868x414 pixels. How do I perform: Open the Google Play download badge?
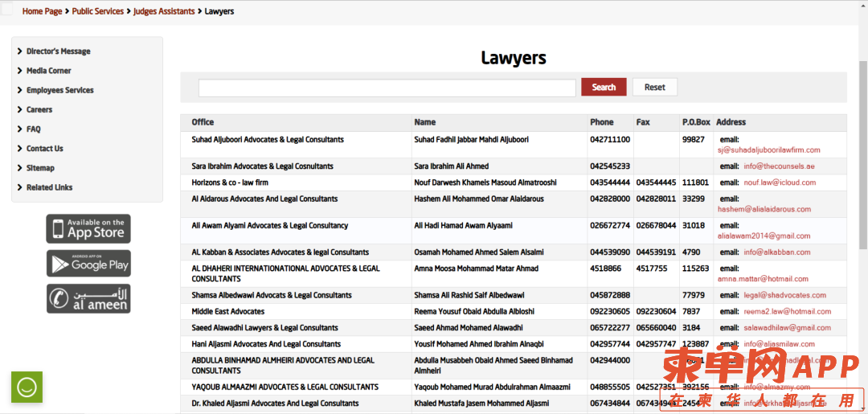click(x=88, y=264)
